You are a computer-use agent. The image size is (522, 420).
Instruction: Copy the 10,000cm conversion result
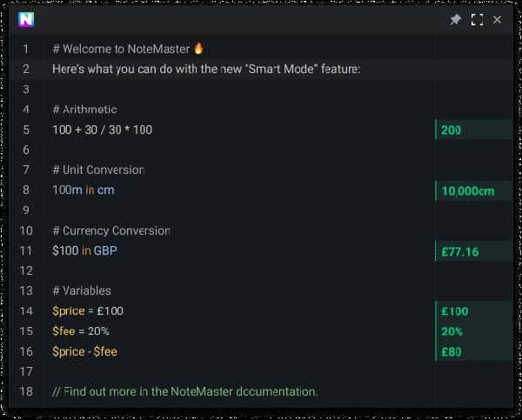(468, 191)
